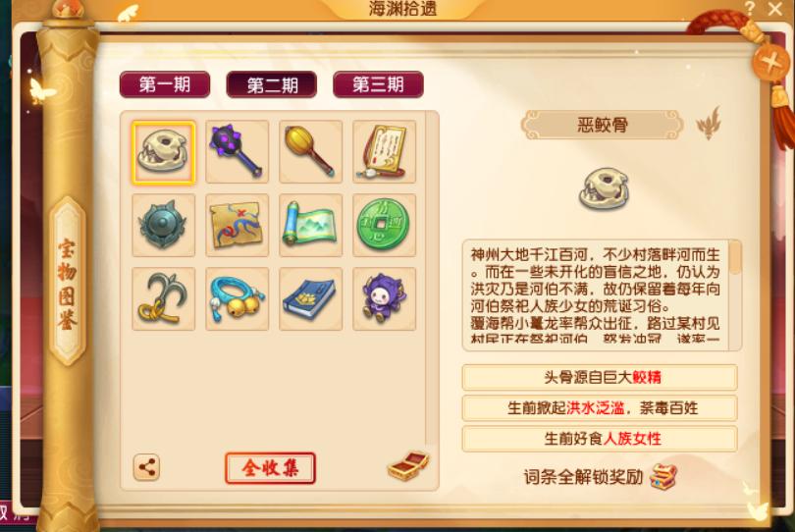Screen dimensions: 795x532
Task: Select the purple doll item
Action: [x=384, y=298]
